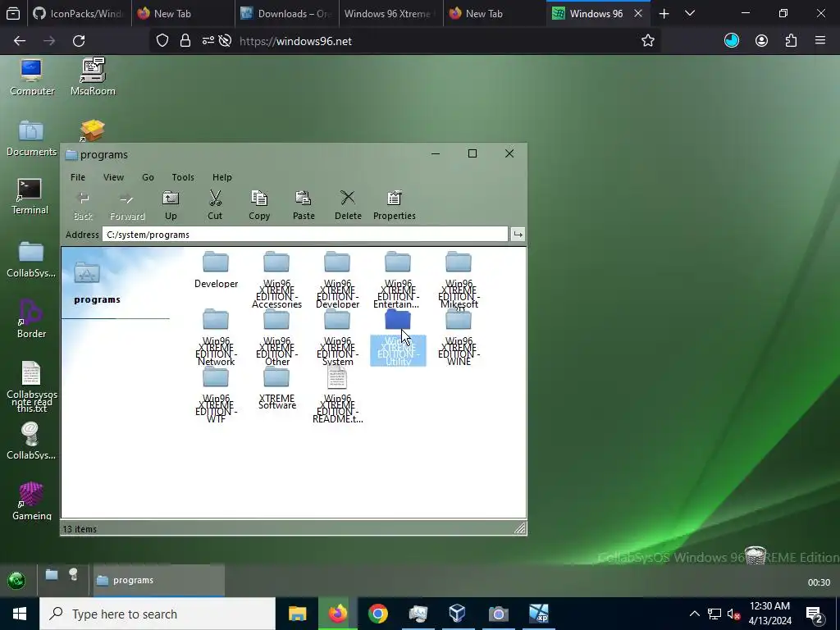Viewport: 840px width, 630px height.
Task: Select the Developer folder
Action: (216, 270)
